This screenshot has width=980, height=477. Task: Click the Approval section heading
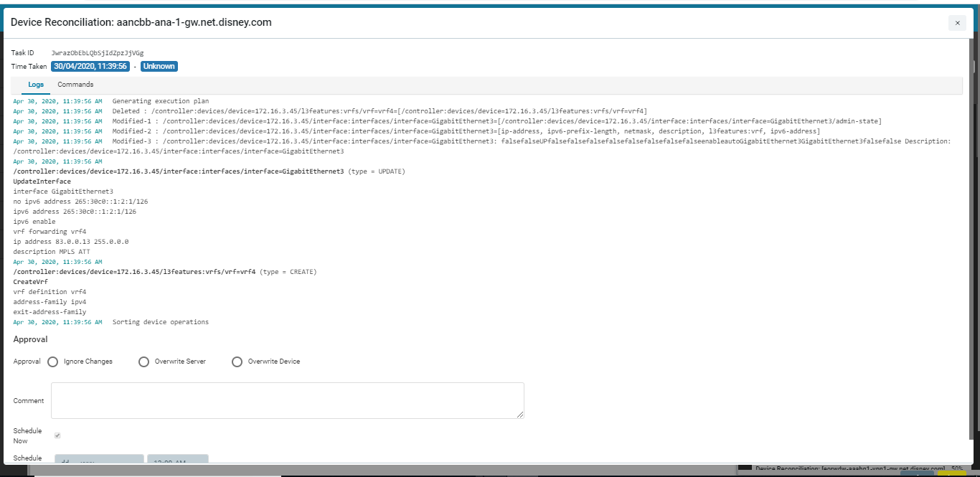click(31, 339)
